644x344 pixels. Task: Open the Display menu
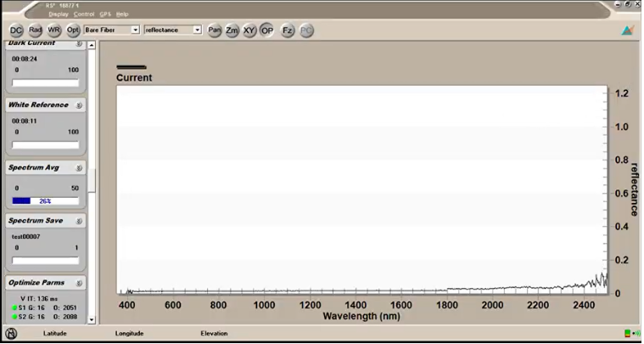(x=59, y=14)
